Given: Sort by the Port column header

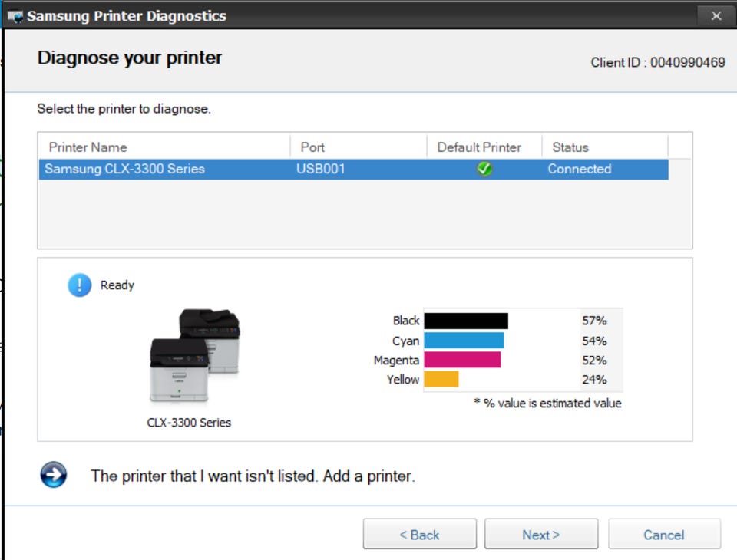Looking at the screenshot, I should 359,147.
